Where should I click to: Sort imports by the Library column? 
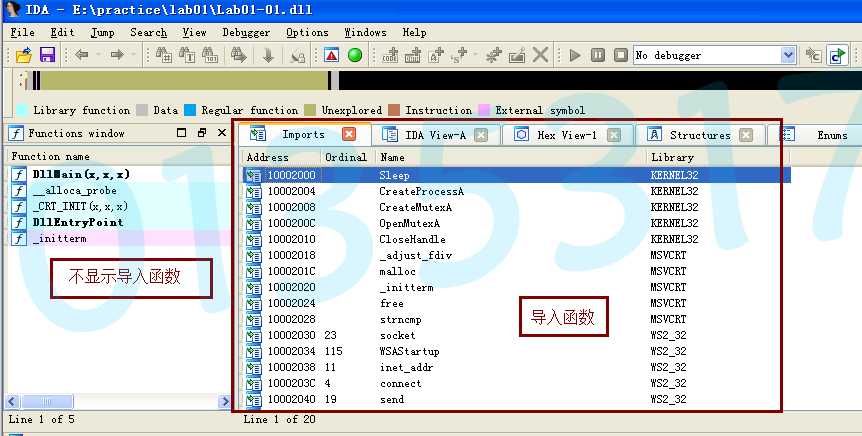[718, 157]
